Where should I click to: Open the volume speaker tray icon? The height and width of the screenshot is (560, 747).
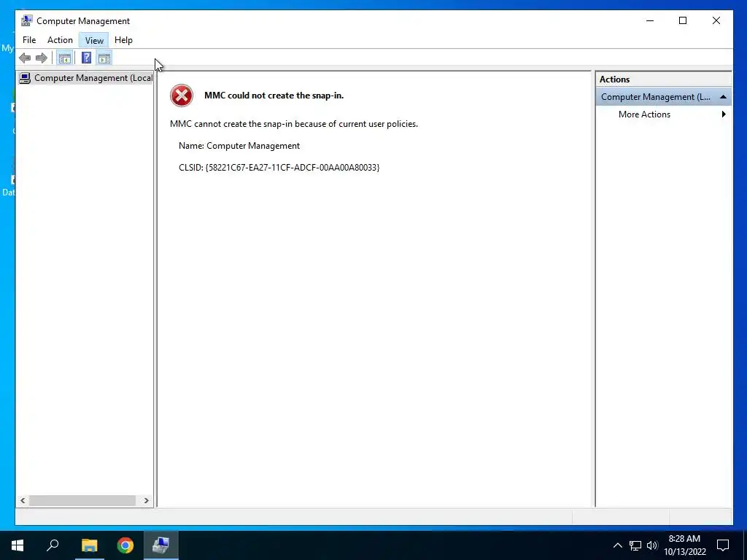[x=652, y=545]
